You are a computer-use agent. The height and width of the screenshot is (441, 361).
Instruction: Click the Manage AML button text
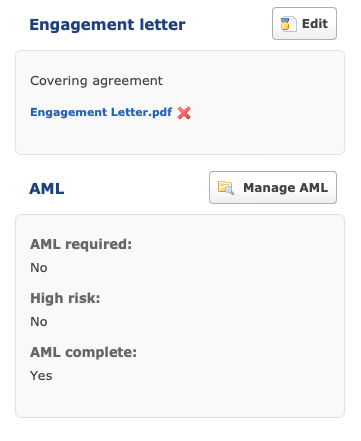click(x=286, y=188)
